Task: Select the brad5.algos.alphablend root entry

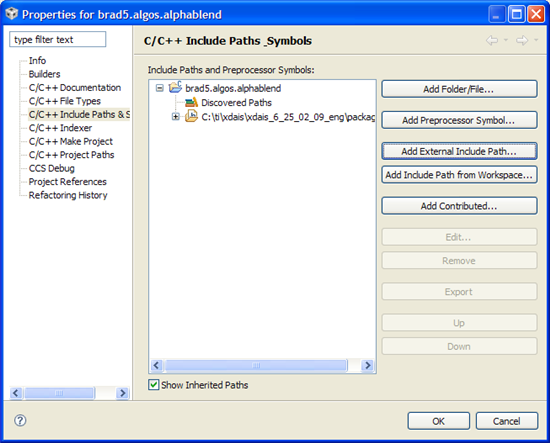Action: [x=233, y=88]
